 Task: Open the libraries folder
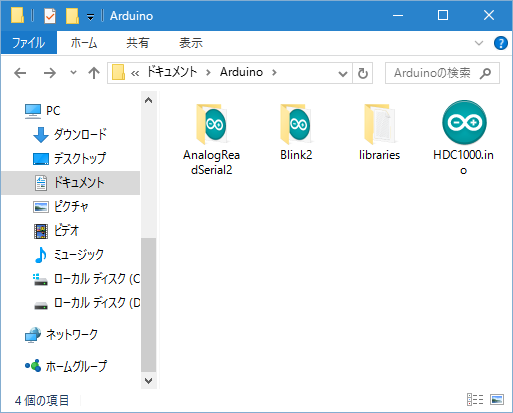(x=379, y=132)
